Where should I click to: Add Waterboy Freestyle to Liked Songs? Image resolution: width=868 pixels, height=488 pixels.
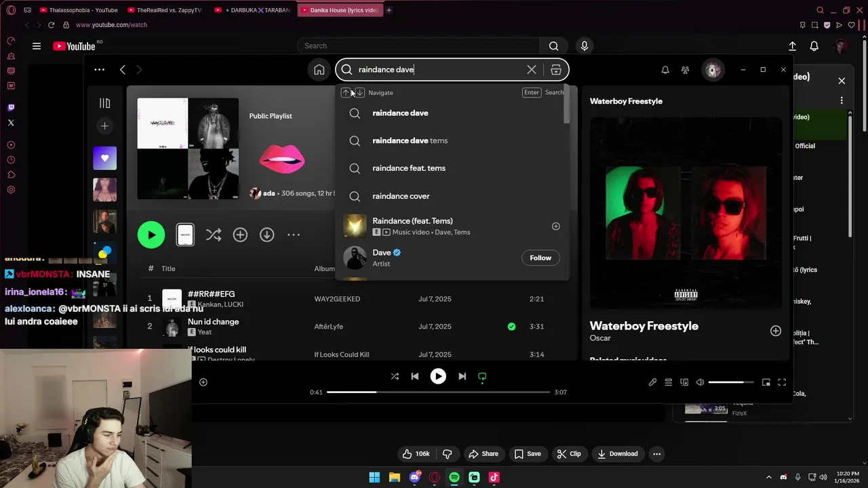point(775,331)
